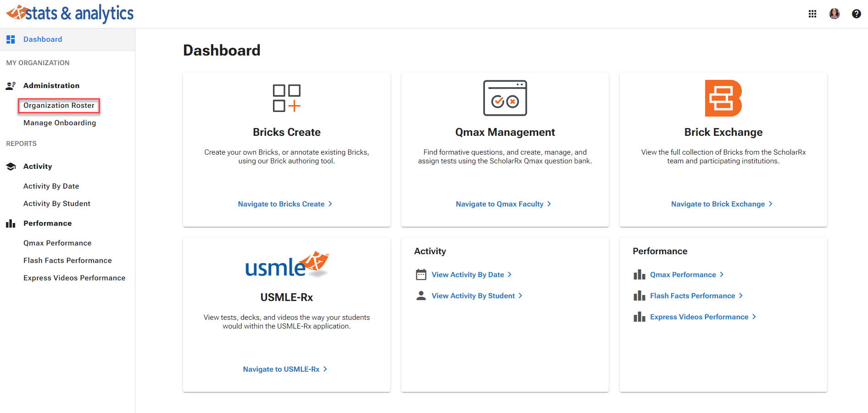868x413 pixels.
Task: Open Manage Onboarding in sidebar
Action: pos(60,123)
